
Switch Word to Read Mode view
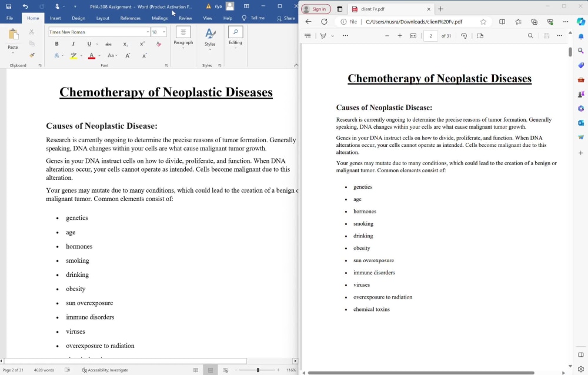tap(196, 370)
